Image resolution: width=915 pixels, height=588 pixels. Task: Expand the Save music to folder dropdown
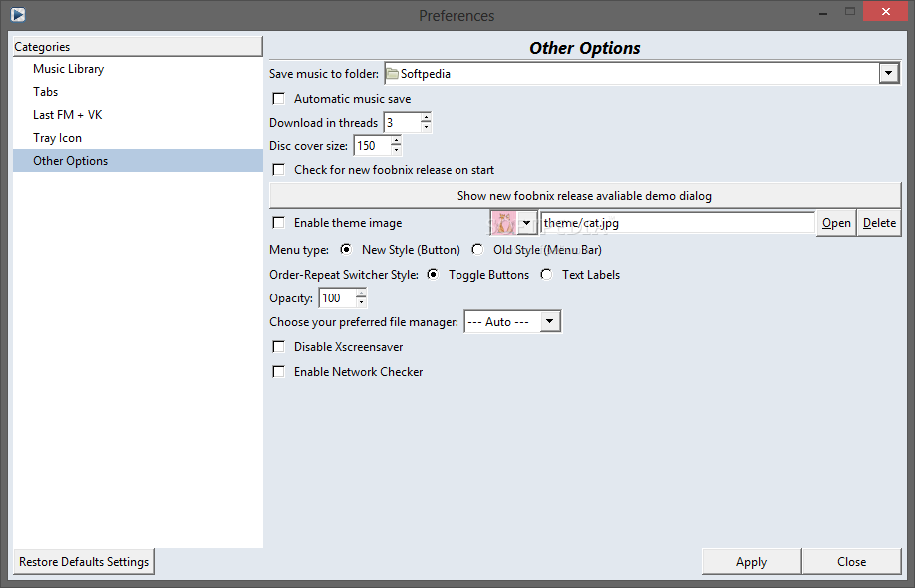click(888, 74)
